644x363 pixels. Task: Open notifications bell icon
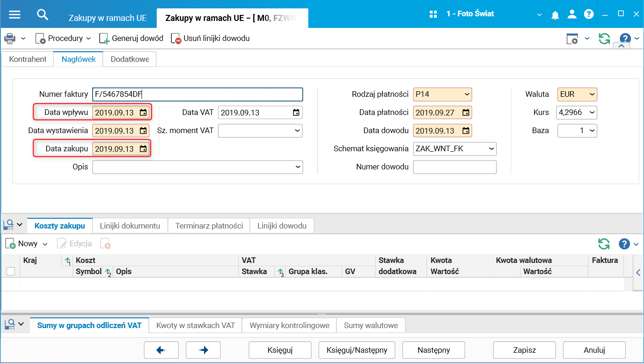[555, 15]
